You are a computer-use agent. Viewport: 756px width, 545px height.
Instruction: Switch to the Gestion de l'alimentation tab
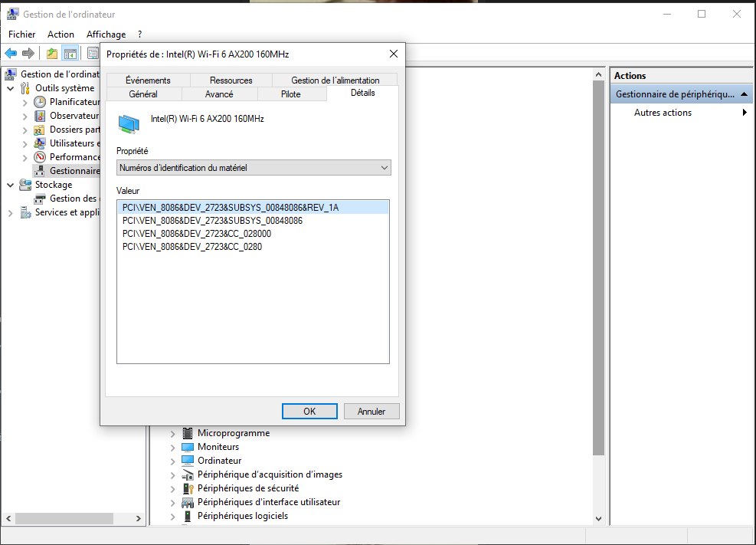(335, 80)
